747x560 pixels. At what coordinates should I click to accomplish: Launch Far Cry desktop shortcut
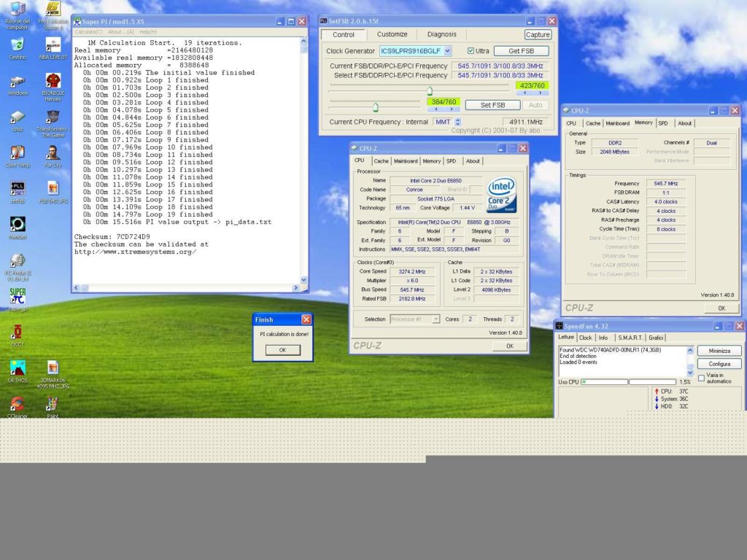53,156
